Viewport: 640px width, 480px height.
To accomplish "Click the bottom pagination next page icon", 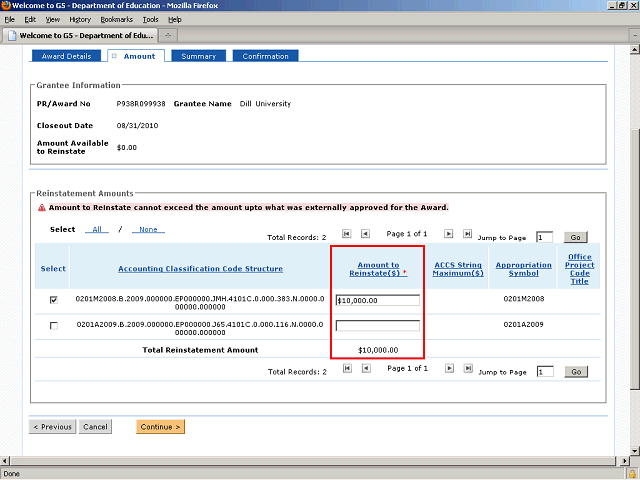I will tap(449, 368).
